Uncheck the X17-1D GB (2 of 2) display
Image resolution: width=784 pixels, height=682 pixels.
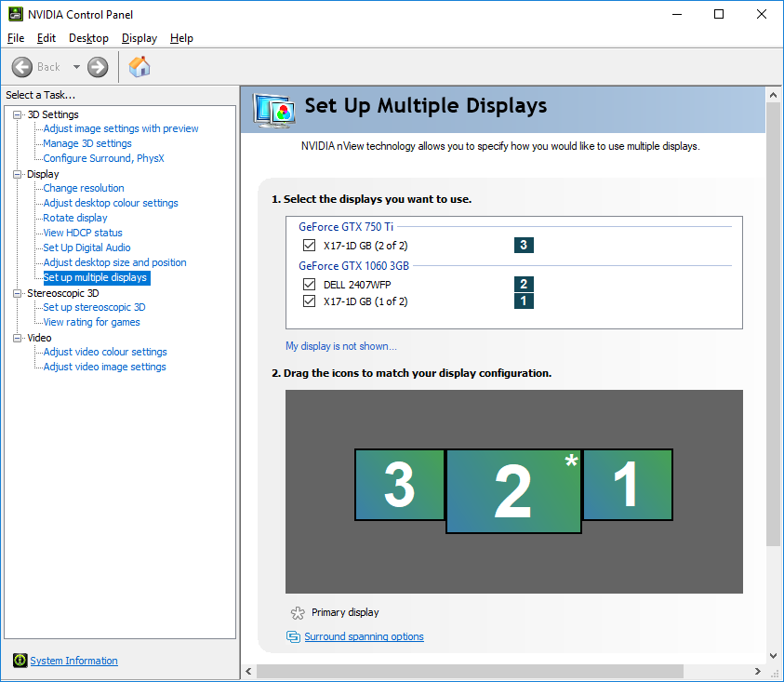tap(310, 246)
